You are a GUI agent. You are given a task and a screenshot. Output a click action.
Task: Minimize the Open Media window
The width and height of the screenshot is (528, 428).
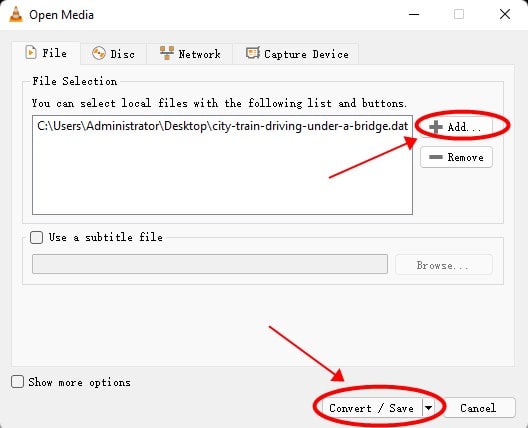(x=414, y=14)
